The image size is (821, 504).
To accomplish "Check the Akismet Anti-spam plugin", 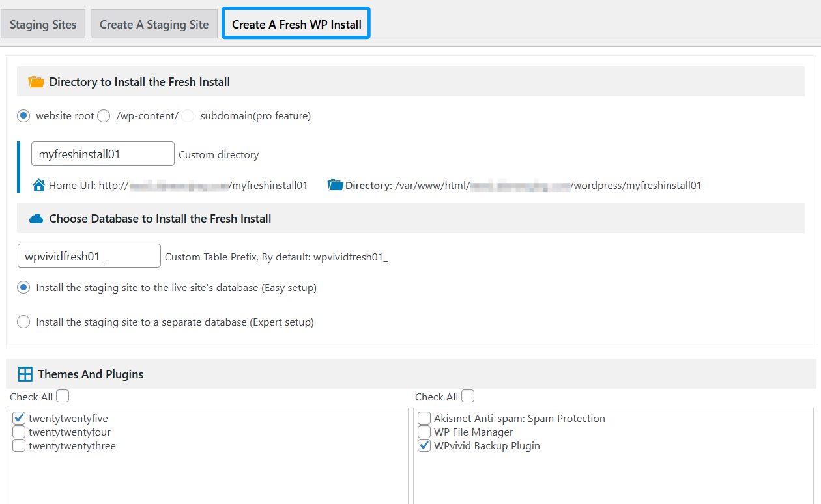I will point(424,418).
